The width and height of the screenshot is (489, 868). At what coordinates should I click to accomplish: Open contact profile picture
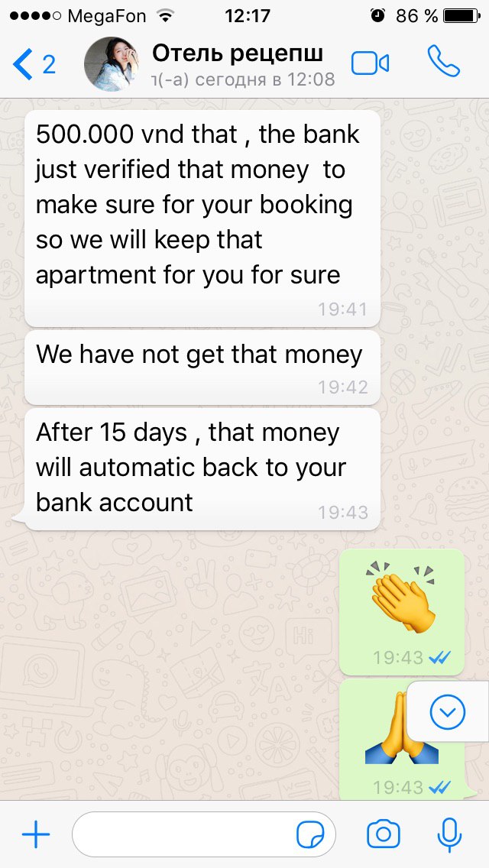112,63
